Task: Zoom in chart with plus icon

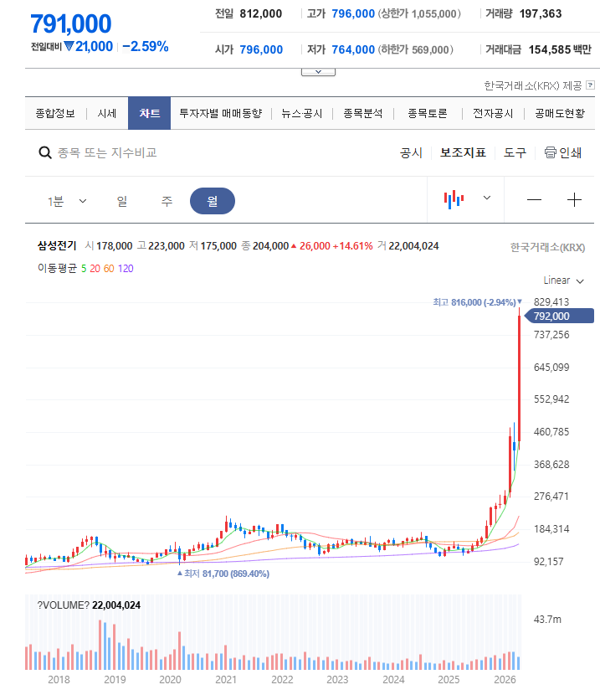Action: [574, 199]
